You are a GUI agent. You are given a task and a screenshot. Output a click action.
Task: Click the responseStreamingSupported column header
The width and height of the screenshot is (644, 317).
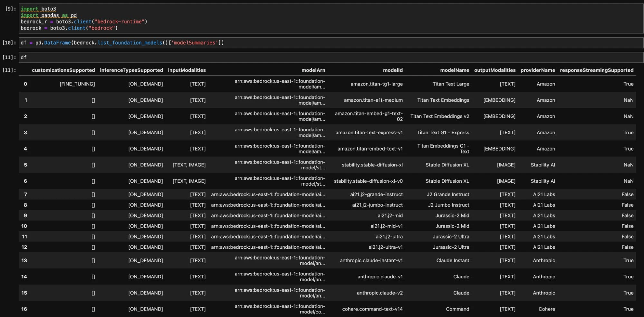tap(597, 70)
